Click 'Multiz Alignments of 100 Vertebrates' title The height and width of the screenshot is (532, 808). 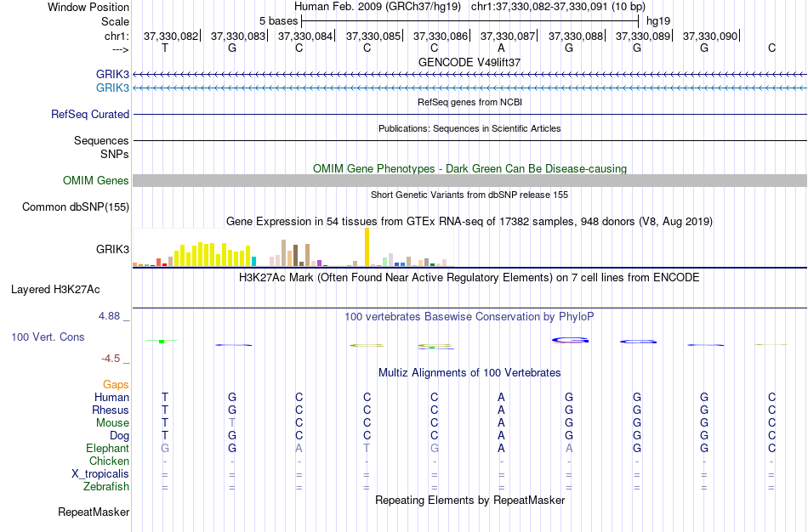(x=469, y=372)
